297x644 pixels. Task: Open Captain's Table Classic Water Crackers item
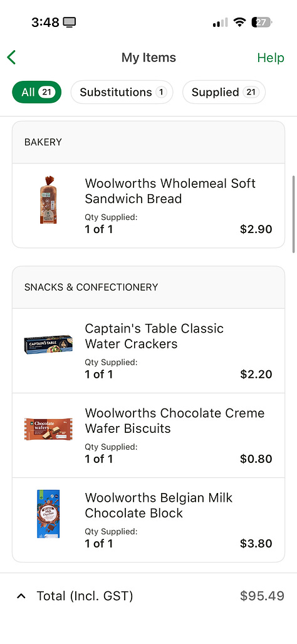pyautogui.click(x=148, y=351)
